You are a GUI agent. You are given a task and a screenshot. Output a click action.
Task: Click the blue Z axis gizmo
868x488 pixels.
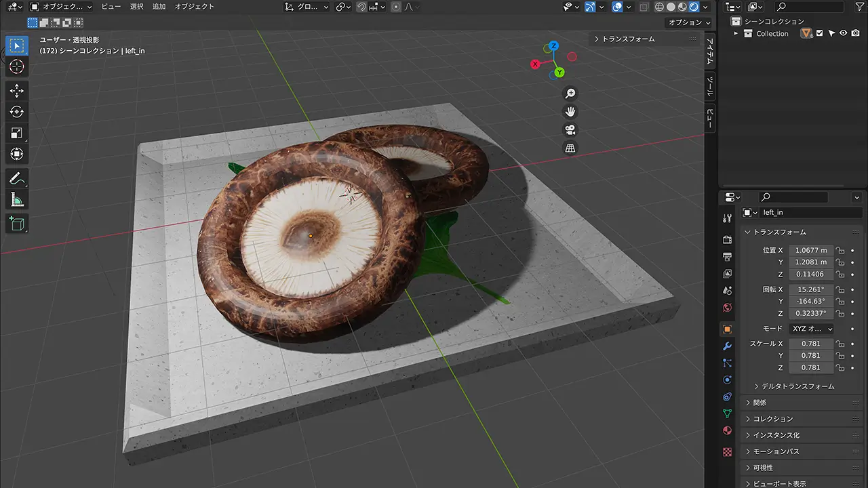click(554, 45)
